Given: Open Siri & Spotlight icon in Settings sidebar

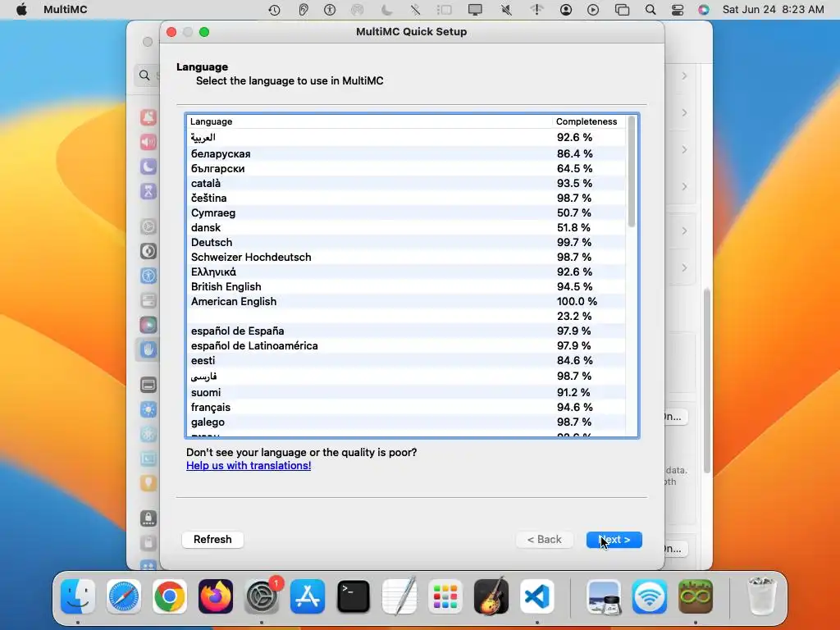Looking at the screenshot, I should click(x=148, y=325).
